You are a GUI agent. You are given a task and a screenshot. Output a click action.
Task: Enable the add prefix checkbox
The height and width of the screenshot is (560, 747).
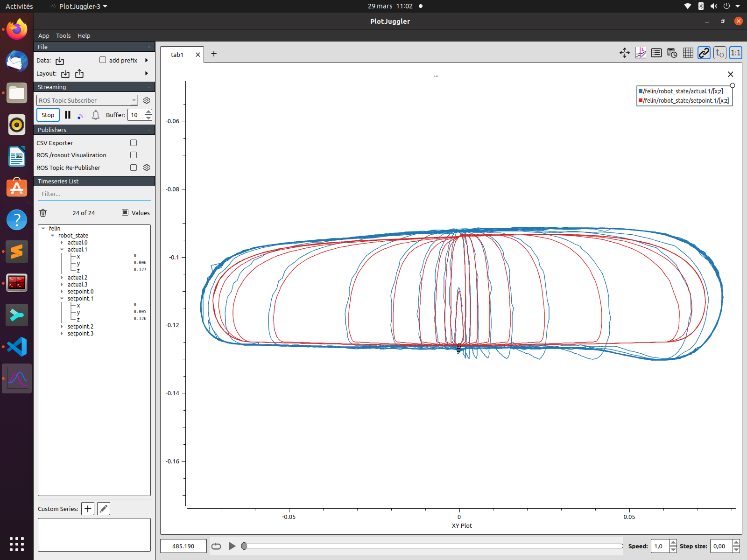coord(103,60)
